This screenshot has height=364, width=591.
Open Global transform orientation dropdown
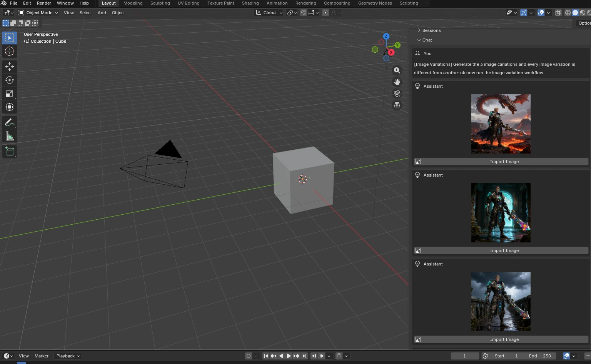click(269, 13)
